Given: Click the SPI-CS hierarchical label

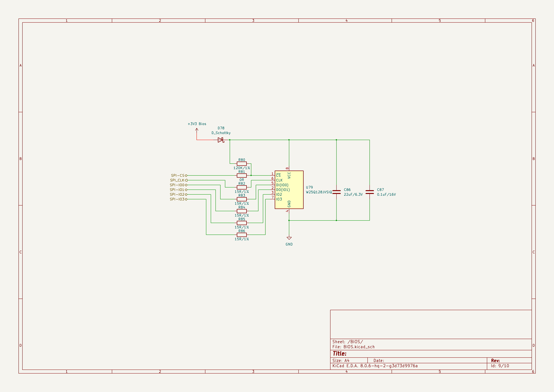Looking at the screenshot, I should [178, 175].
